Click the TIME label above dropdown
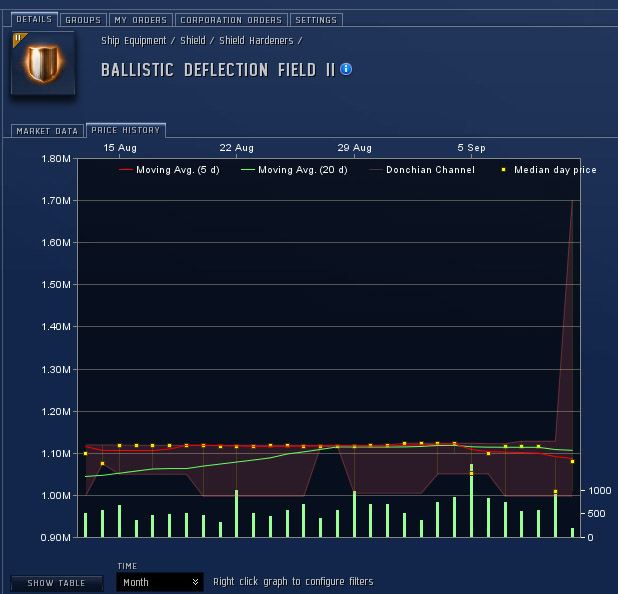Image resolution: width=618 pixels, height=594 pixels. coord(127,566)
